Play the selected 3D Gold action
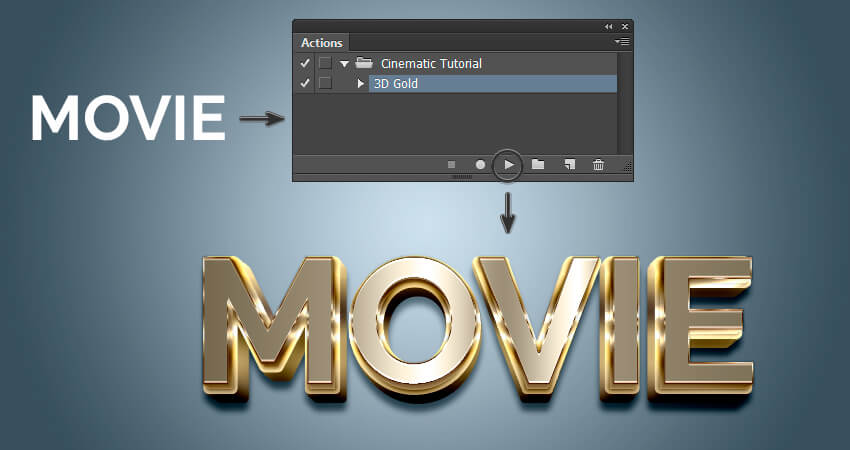Screen dimensions: 850x450 click(508, 165)
